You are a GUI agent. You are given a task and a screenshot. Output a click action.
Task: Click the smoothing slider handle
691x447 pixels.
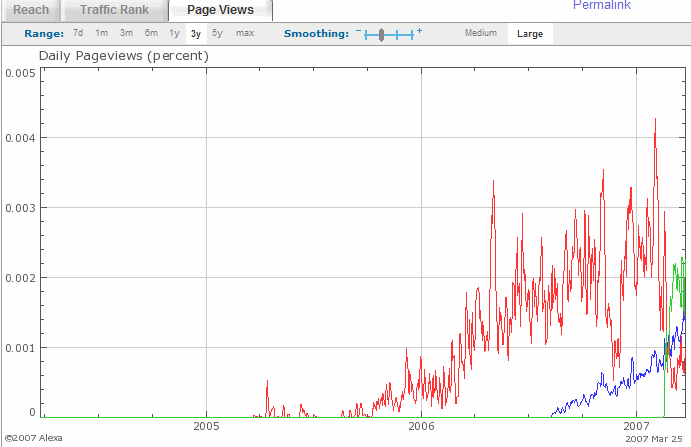(x=381, y=35)
